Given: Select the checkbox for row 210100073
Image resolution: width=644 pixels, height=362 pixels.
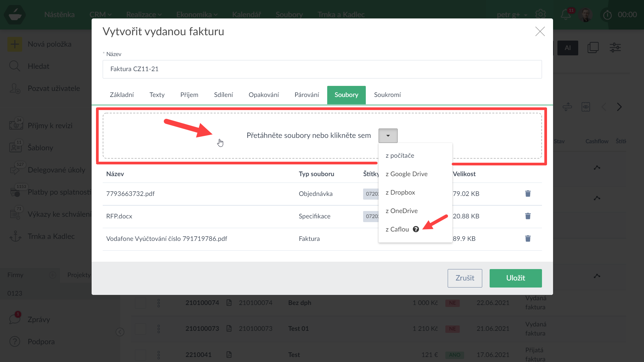Looking at the screenshot, I should tap(140, 329).
